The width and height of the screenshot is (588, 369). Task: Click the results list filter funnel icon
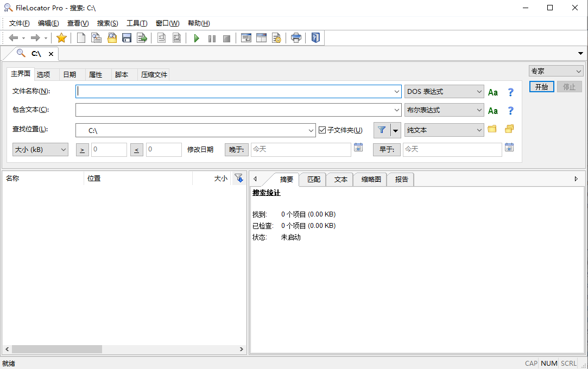tap(239, 179)
